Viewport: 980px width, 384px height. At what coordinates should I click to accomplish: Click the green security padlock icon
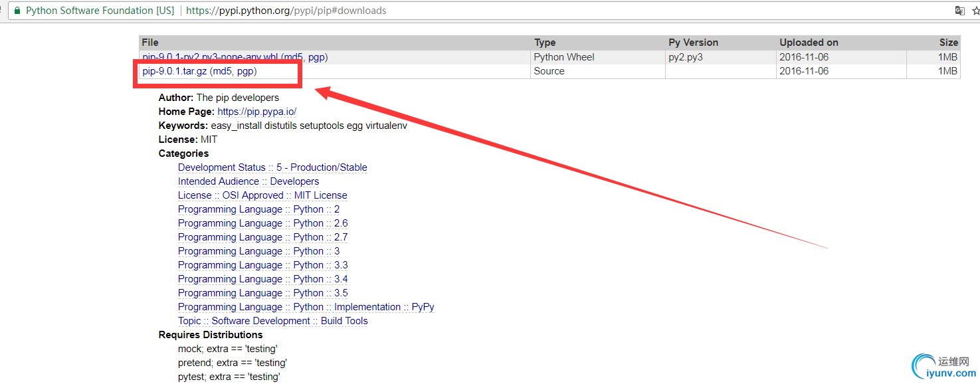point(17,11)
